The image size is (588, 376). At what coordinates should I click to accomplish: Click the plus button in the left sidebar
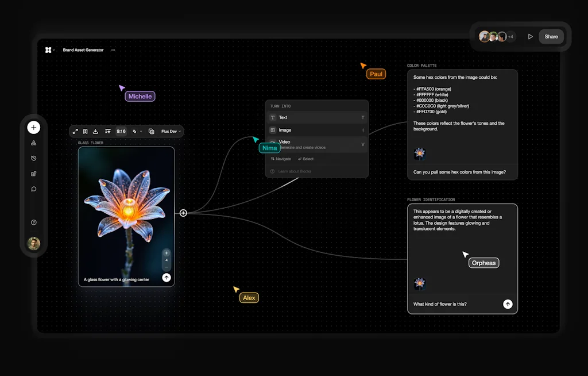[x=33, y=127]
